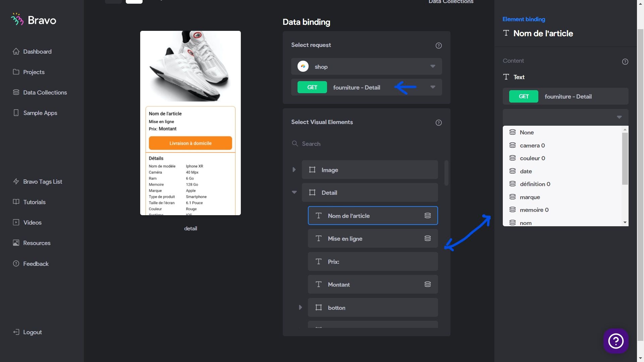
Task: Open help next to Content
Action: coord(625,62)
